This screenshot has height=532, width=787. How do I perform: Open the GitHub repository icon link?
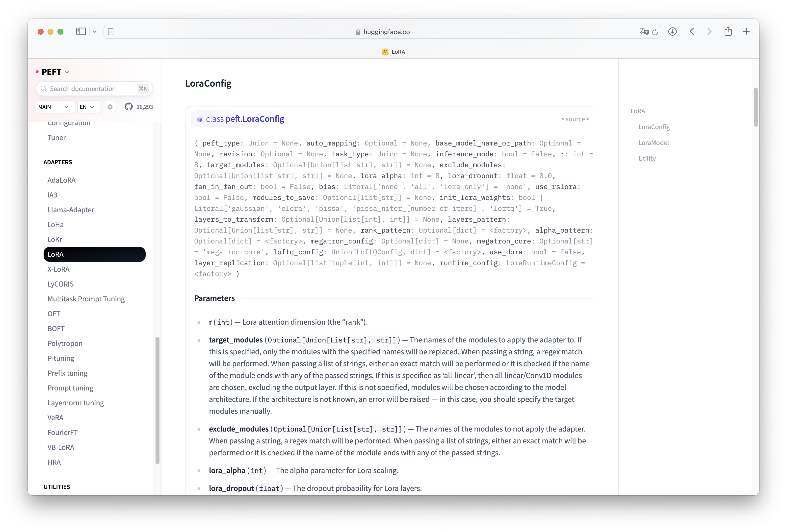click(x=129, y=107)
